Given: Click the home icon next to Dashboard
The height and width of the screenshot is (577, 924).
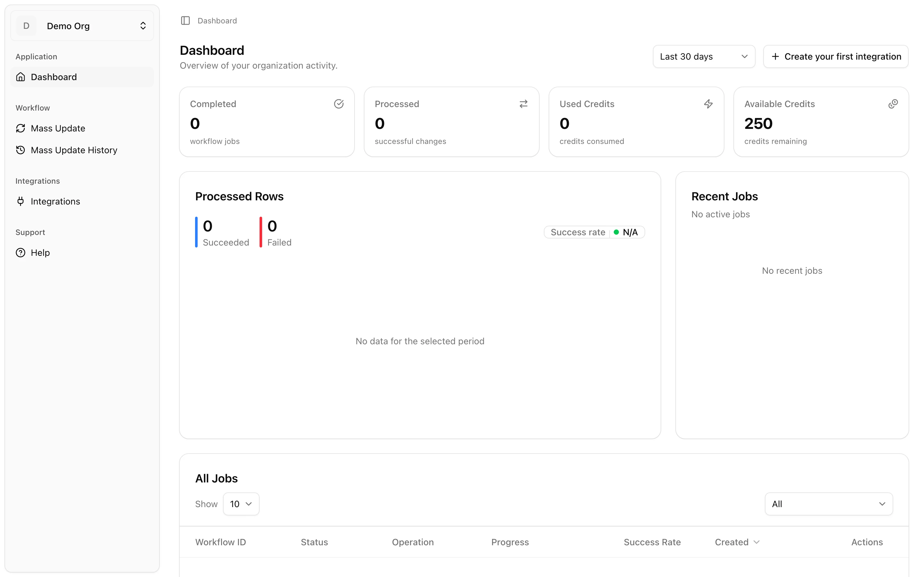Looking at the screenshot, I should click(20, 77).
